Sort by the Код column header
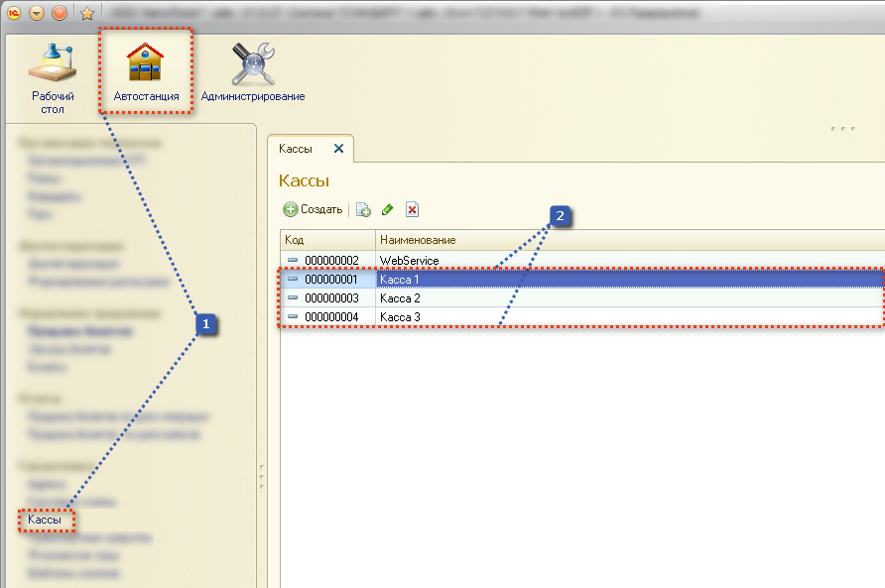Image resolution: width=885 pixels, height=588 pixels. click(x=327, y=240)
